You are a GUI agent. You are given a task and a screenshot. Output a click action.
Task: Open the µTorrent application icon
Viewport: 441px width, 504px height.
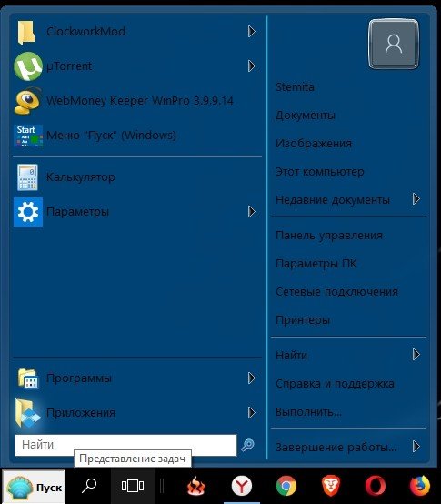click(x=28, y=66)
